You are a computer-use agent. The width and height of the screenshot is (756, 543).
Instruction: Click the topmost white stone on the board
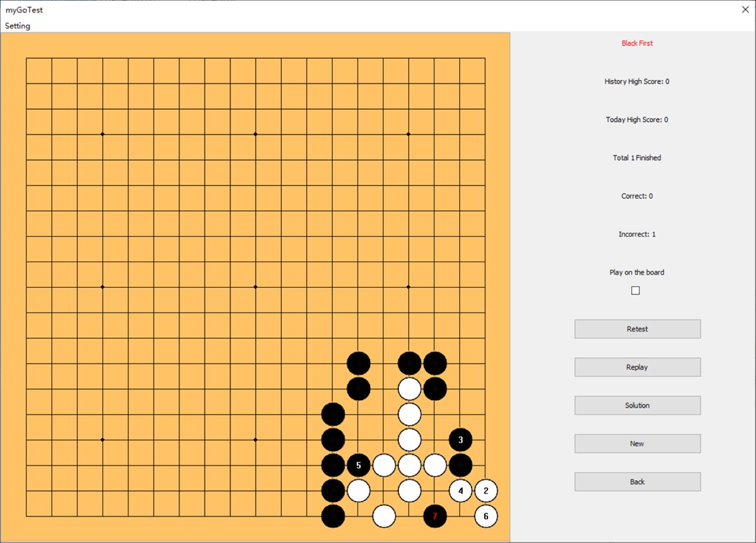[x=409, y=388]
